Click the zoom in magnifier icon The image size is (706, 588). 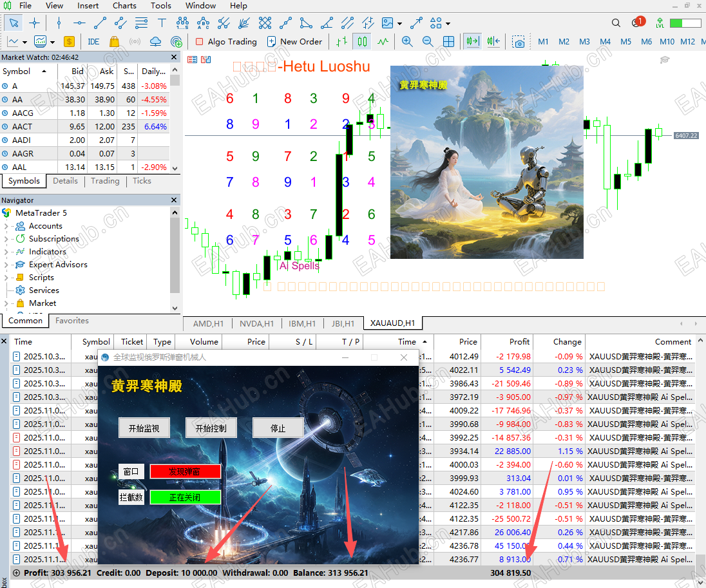pos(407,41)
